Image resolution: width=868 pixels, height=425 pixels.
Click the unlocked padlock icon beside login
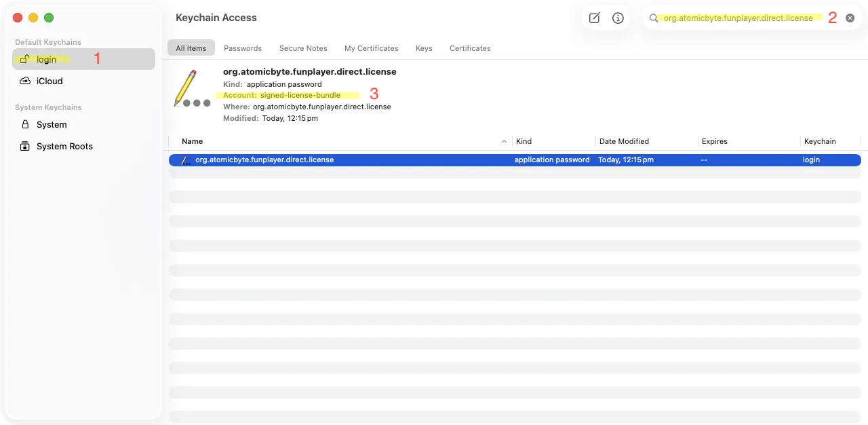pyautogui.click(x=25, y=59)
